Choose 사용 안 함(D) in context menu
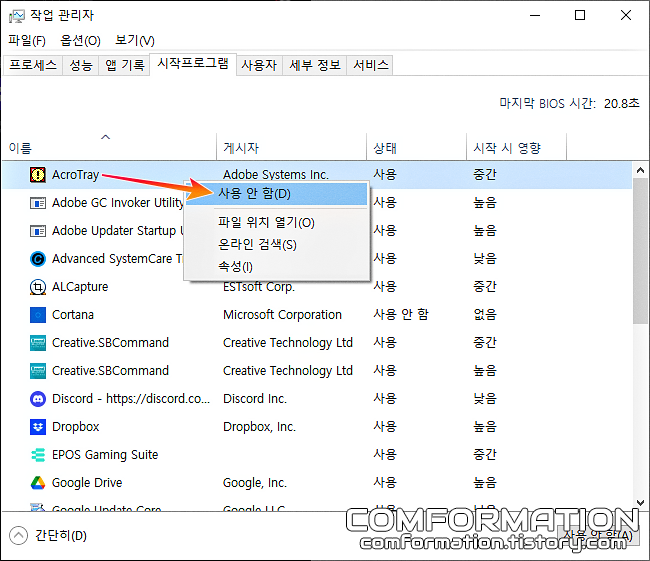650x561 pixels. point(276,194)
